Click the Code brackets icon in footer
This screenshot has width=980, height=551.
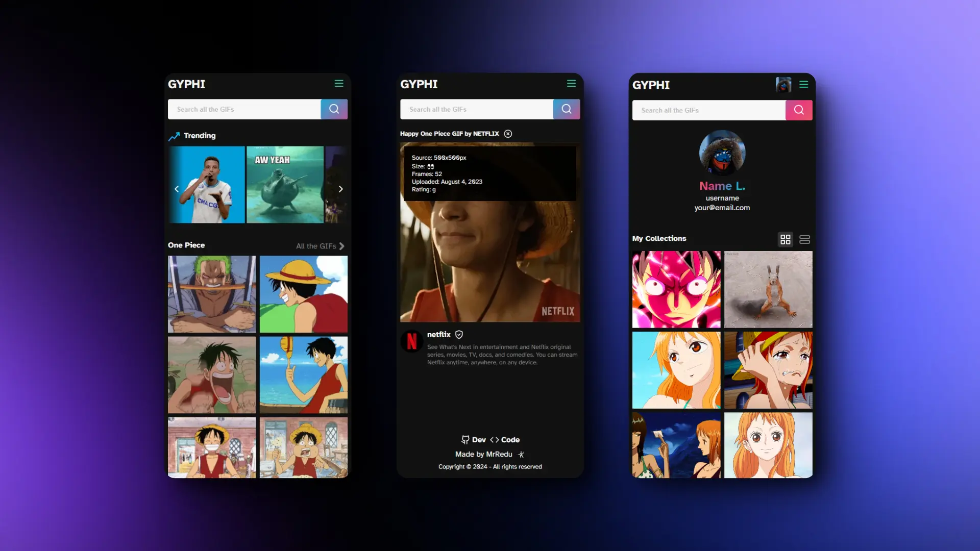tap(494, 440)
